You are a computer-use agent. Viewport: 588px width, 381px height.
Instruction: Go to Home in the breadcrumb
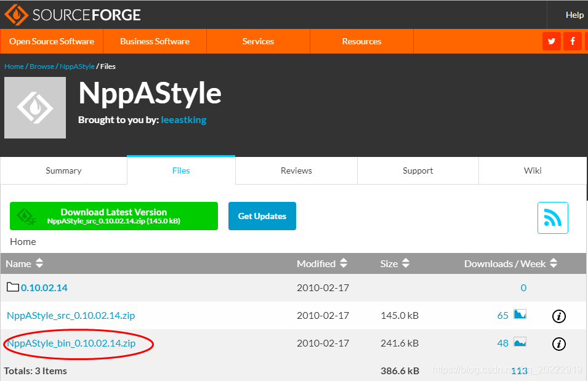pyautogui.click(x=14, y=66)
